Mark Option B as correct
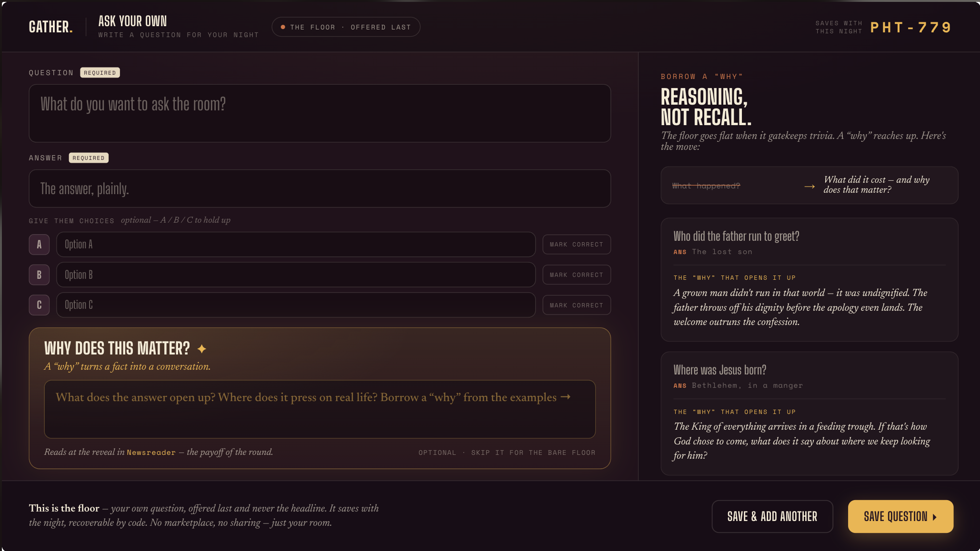 point(577,275)
